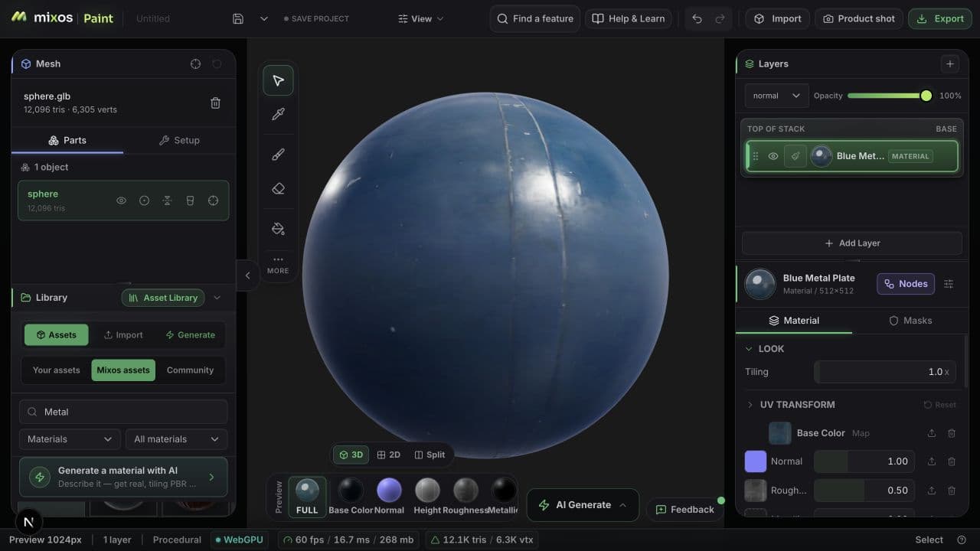Delete the sphere.glb mesh with trash icon

click(x=216, y=103)
